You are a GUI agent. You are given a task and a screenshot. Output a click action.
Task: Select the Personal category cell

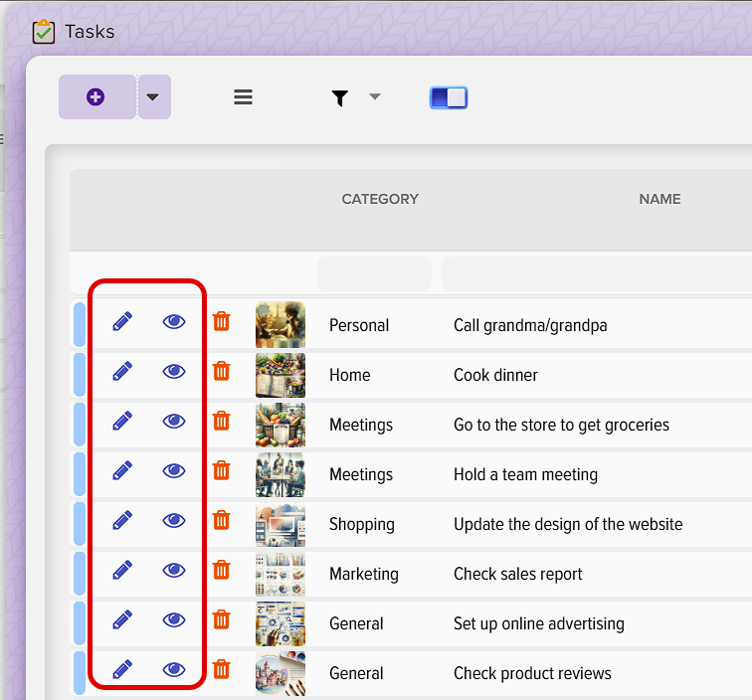[359, 325]
